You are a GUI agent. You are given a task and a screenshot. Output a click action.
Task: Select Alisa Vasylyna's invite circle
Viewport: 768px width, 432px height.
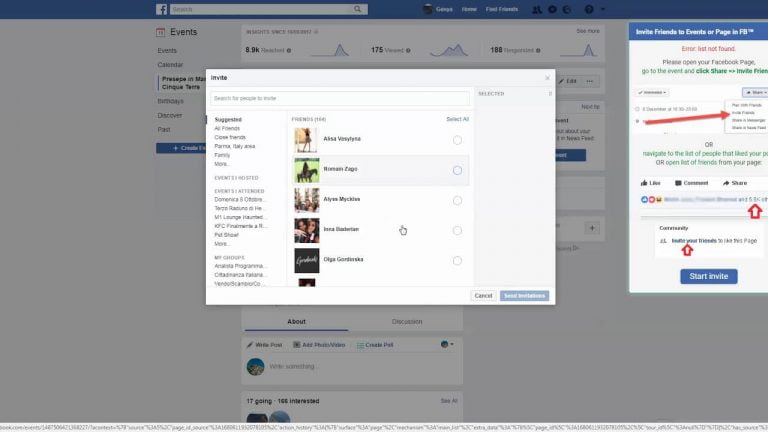[x=457, y=140]
